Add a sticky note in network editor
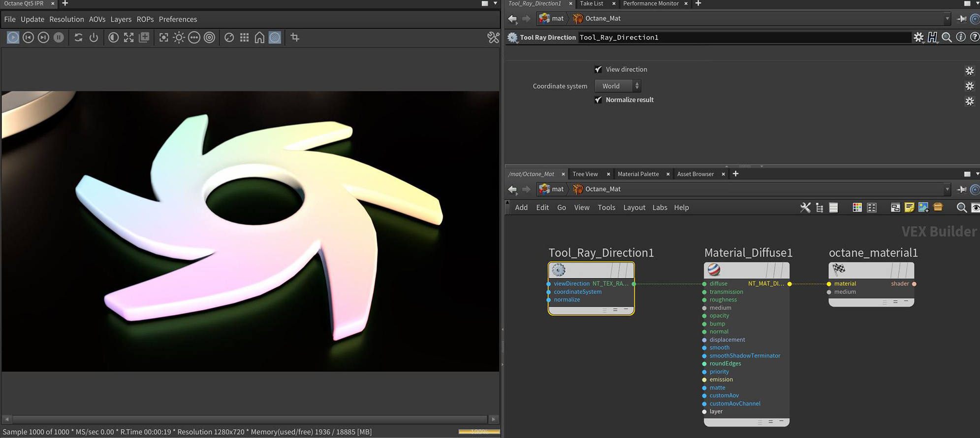 point(909,207)
